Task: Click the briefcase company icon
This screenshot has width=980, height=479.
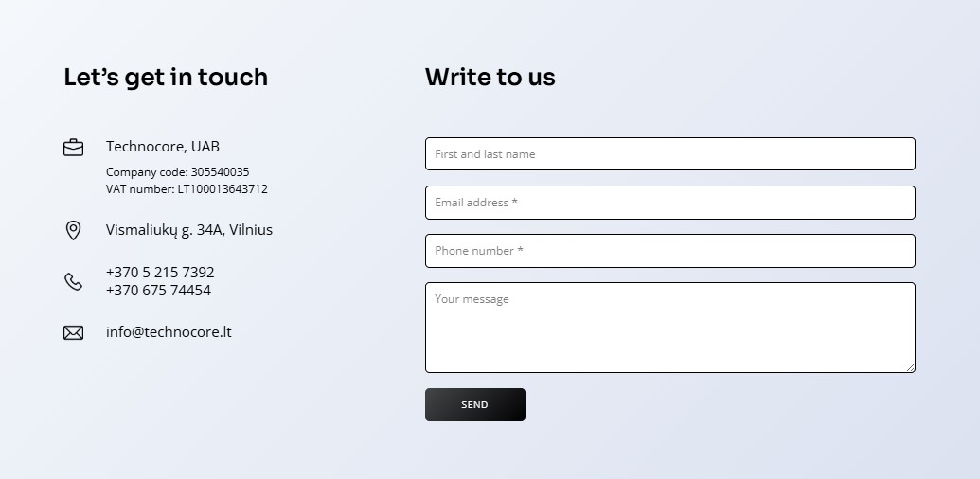Action: click(73, 148)
